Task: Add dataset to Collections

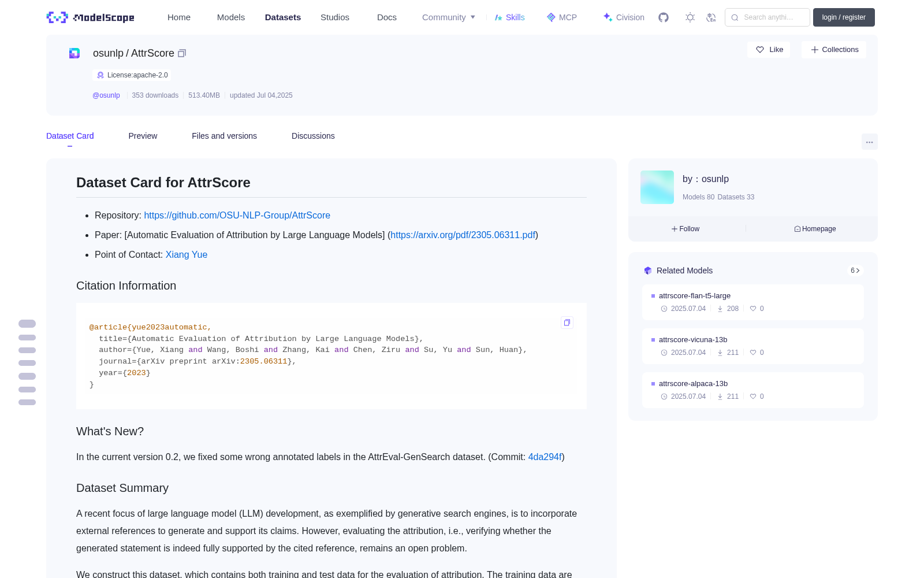Action: coord(834,50)
